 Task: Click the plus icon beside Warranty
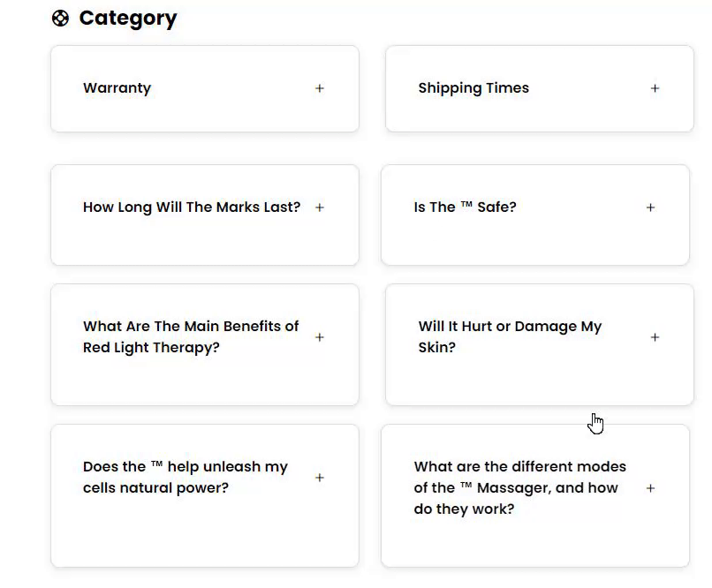tap(320, 88)
